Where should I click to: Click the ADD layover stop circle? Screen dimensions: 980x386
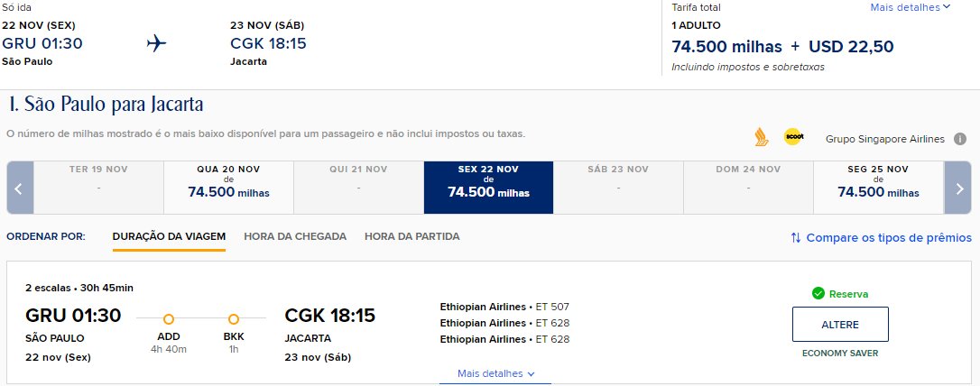[x=169, y=319]
